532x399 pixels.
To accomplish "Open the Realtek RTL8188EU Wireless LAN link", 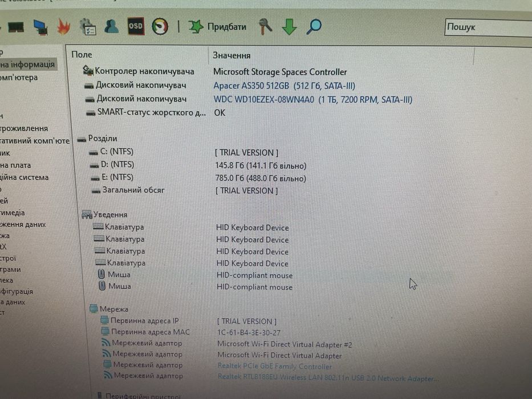I will click(x=327, y=377).
